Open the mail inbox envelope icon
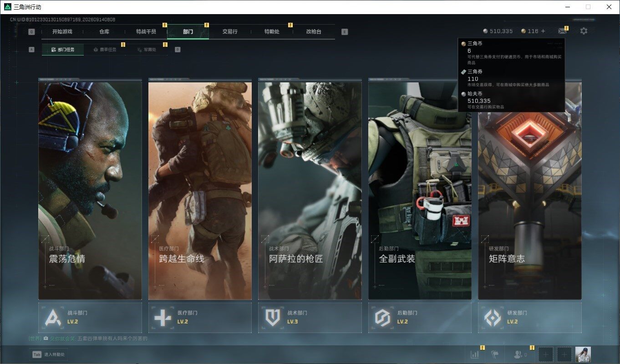 pos(563,31)
